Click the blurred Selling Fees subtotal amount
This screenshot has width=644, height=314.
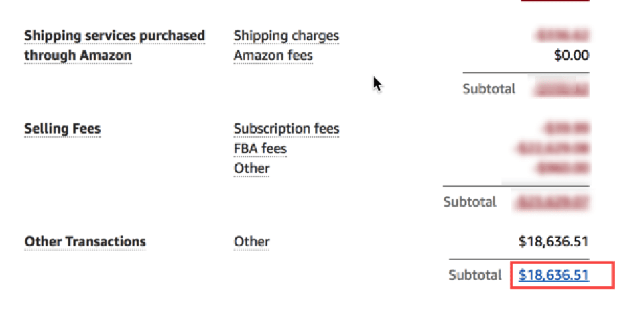(x=552, y=202)
